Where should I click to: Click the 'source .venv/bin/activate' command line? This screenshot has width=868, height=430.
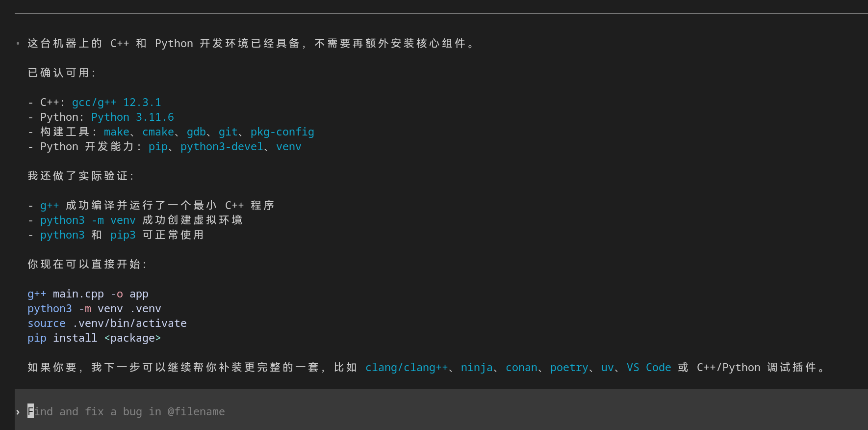[x=107, y=323]
